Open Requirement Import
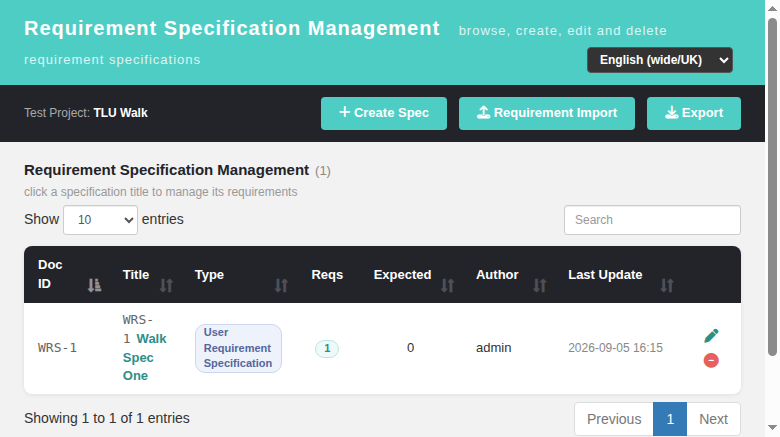Screen dimensions: 780x437 point(547,113)
